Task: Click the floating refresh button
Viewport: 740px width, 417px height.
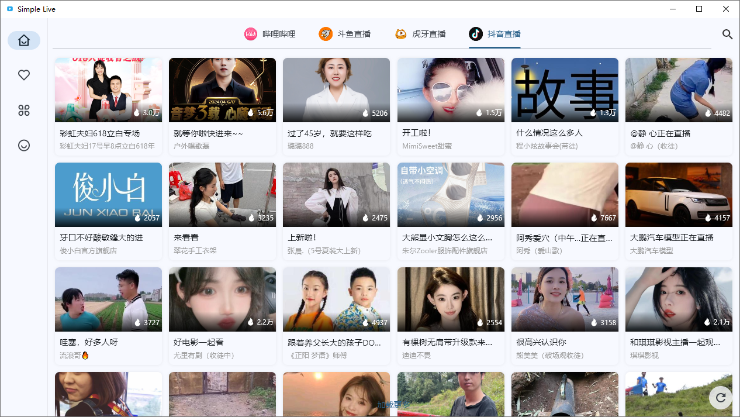Action: (x=721, y=397)
